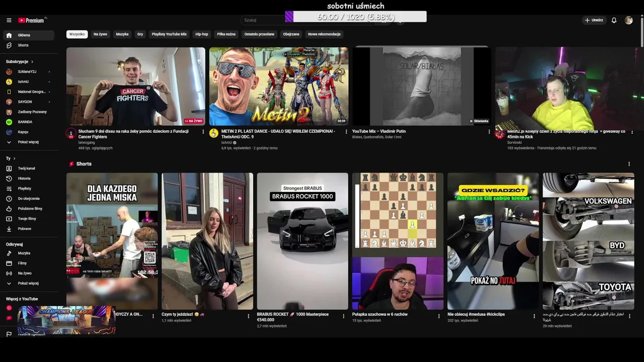Click the Utwórz create button
644x362 pixels.
594,20
